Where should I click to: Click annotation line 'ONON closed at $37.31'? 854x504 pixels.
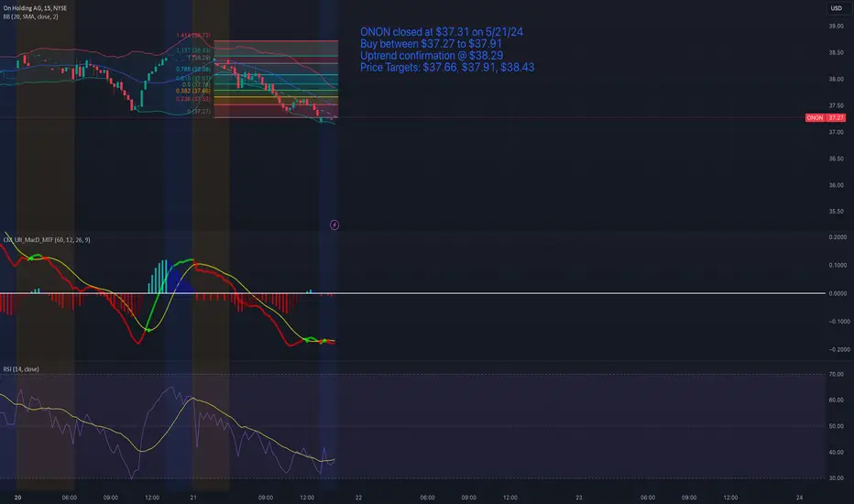click(x=441, y=32)
